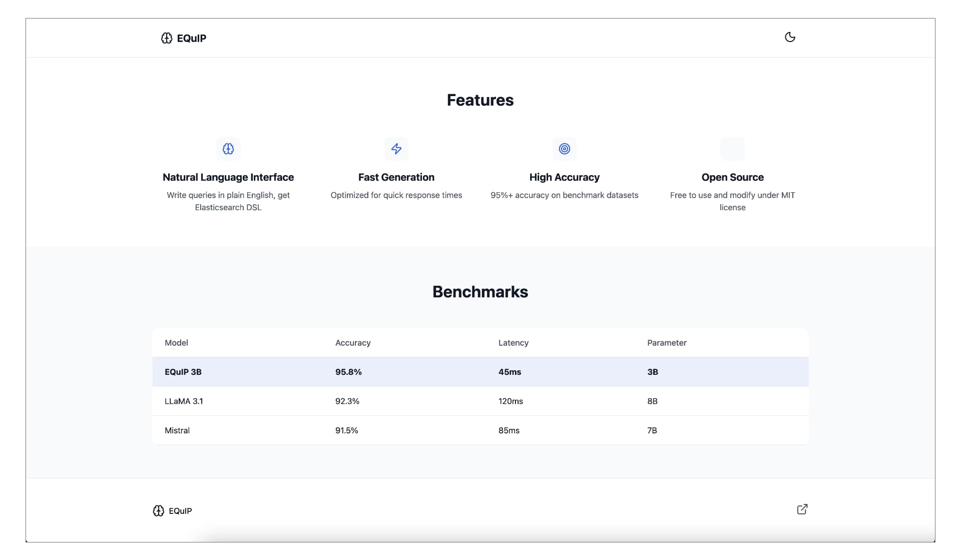
Task: Click the Natural Language Interface title
Action: [x=228, y=177]
